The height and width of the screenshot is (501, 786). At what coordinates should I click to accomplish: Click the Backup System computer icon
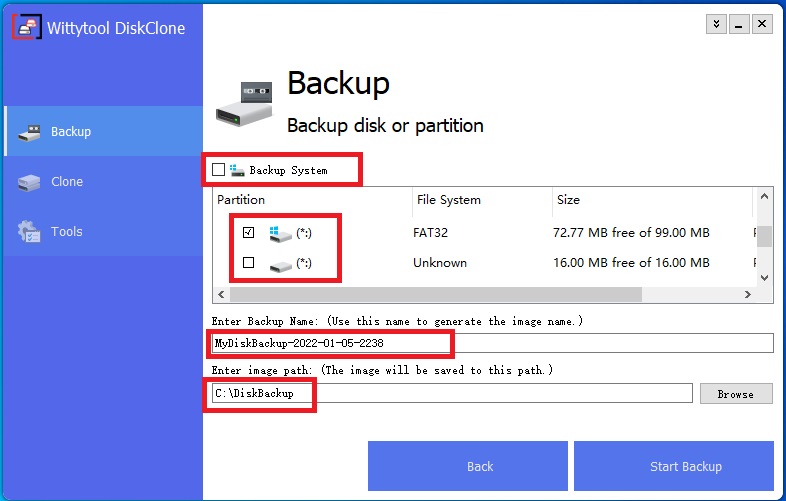237,170
